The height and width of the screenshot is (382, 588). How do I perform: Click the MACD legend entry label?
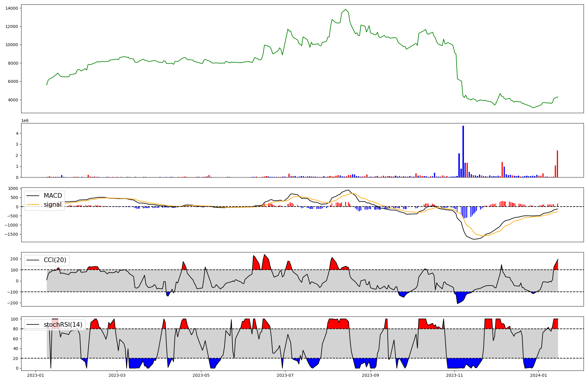(x=53, y=196)
